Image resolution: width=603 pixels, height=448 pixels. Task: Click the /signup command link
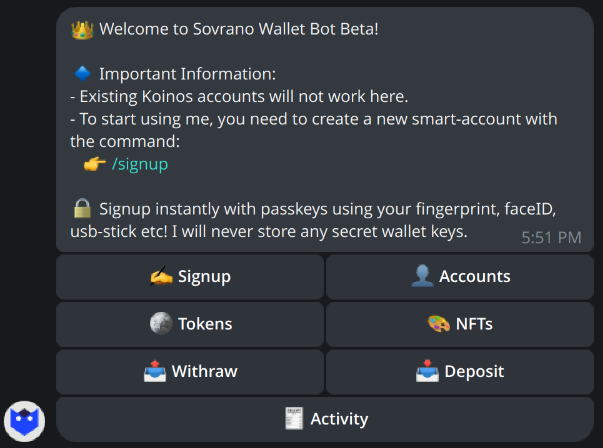[x=140, y=164]
